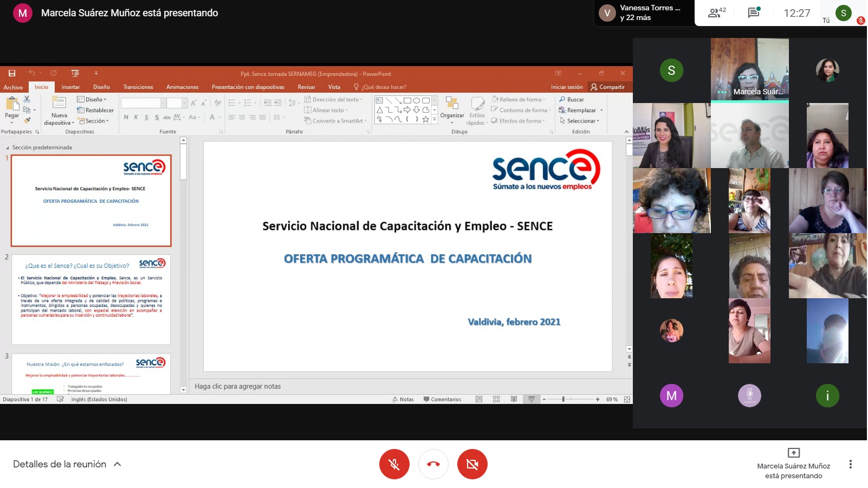The height and width of the screenshot is (488, 868).
Task: Toggle the camera off button
Action: pos(472,464)
